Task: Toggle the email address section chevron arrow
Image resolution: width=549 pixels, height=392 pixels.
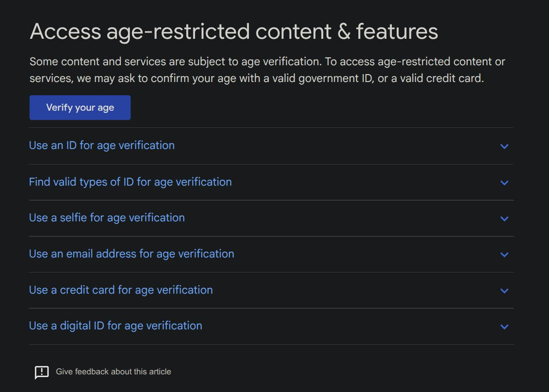Action: coord(504,255)
